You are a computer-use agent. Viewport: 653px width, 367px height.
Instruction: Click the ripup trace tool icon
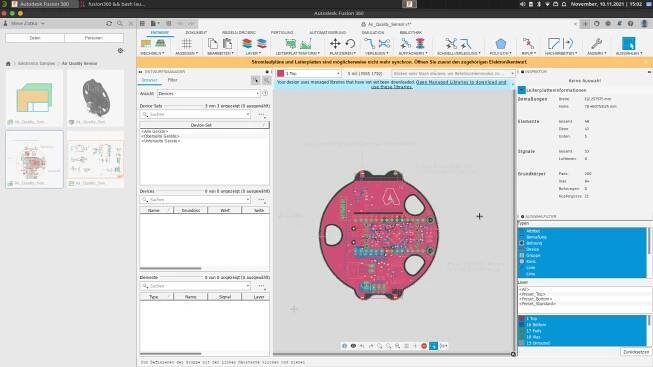[528, 43]
